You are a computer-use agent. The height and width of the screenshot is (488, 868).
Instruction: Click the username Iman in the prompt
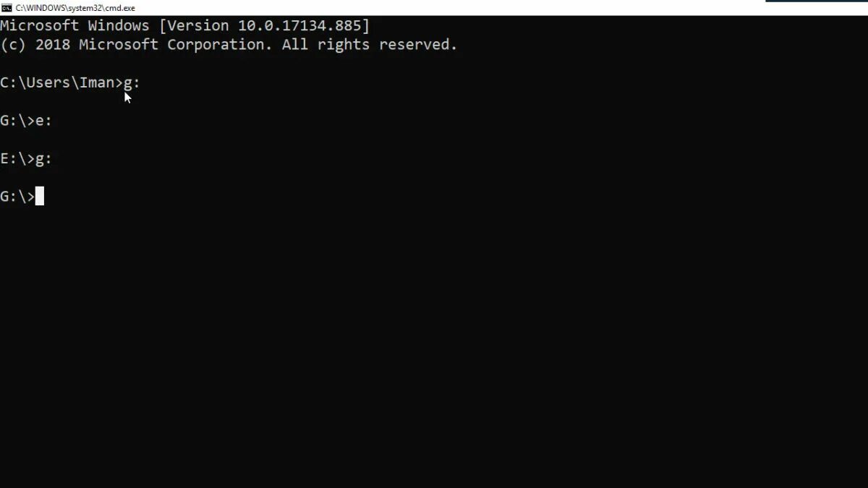(96, 82)
